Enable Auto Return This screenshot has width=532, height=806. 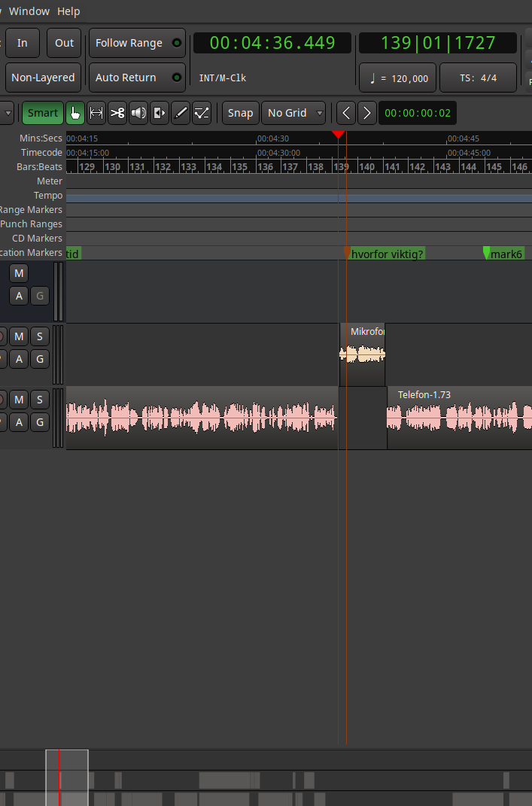[137, 78]
